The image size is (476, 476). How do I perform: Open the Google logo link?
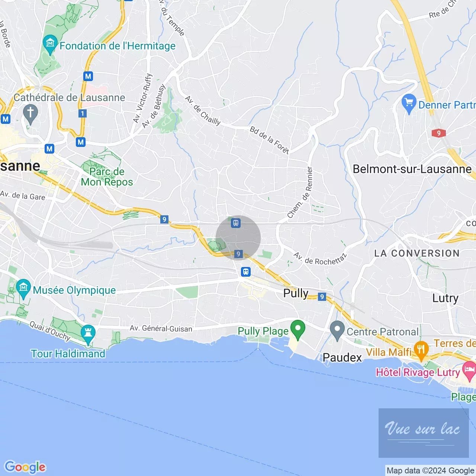(x=25, y=467)
